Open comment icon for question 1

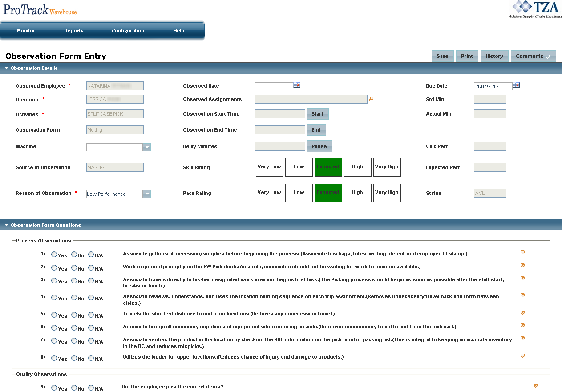pos(522,252)
